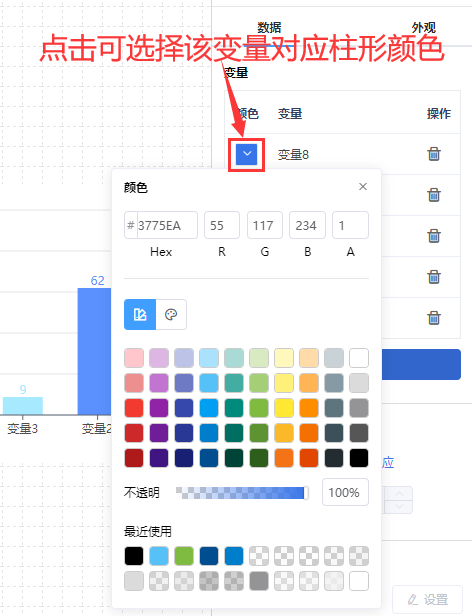Delete 变量8 with the trash icon
Screen dimensions: 472x616
[x=434, y=154]
